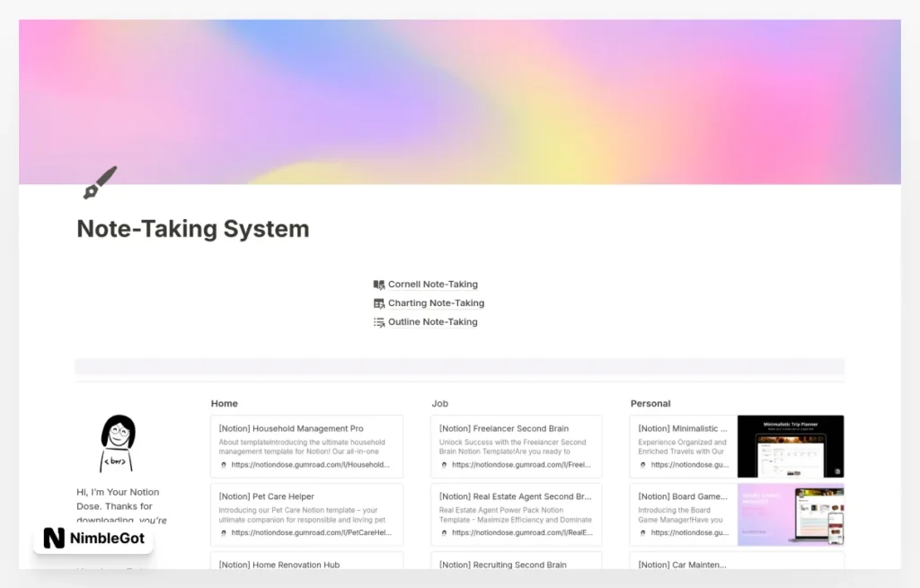
Task: Click the Board Game preview thumbnail
Action: (790, 513)
